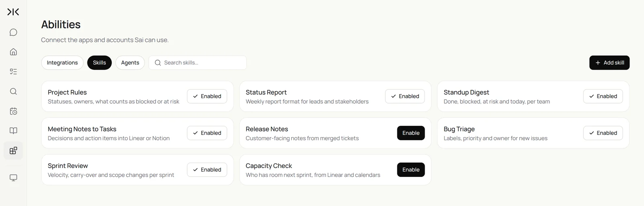The image size is (644, 206).
Task: Open the monitor screen sidebar icon
Action: (13, 178)
